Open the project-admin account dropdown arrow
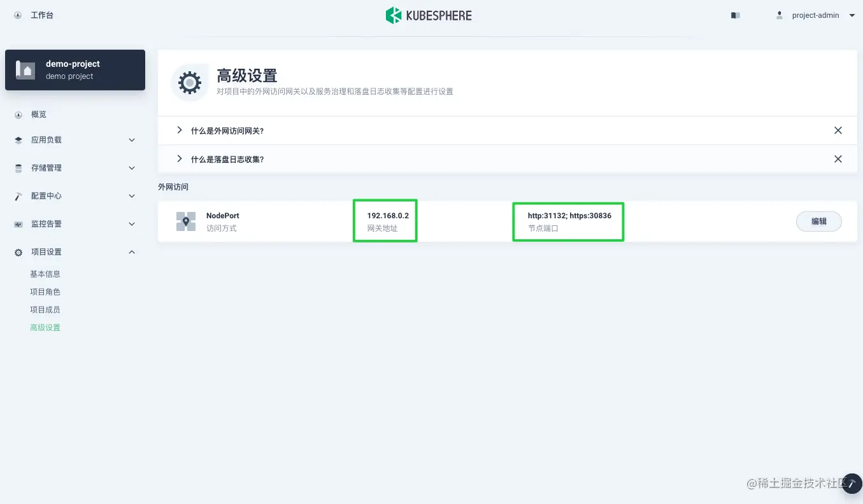The width and height of the screenshot is (863, 504). (852, 15)
